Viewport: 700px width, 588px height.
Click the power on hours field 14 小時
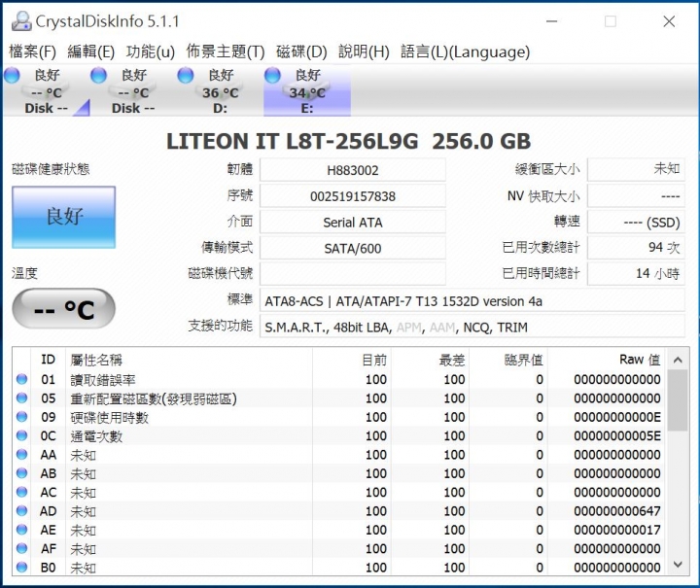(x=636, y=273)
